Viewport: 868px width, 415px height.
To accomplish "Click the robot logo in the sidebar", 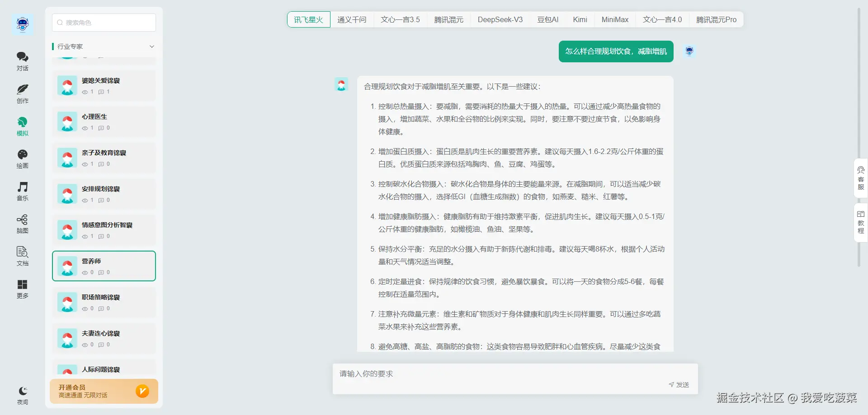I will (x=23, y=24).
